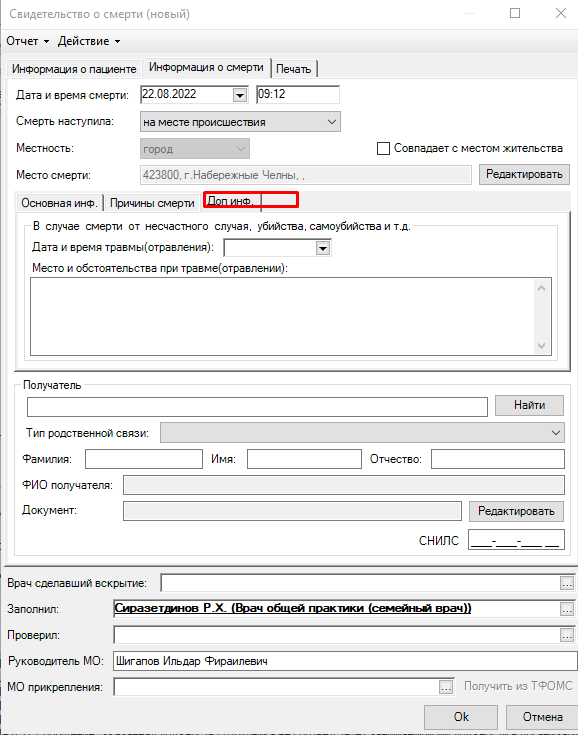Open the Действие menu
578x735 pixels.
pyautogui.click(x=89, y=41)
